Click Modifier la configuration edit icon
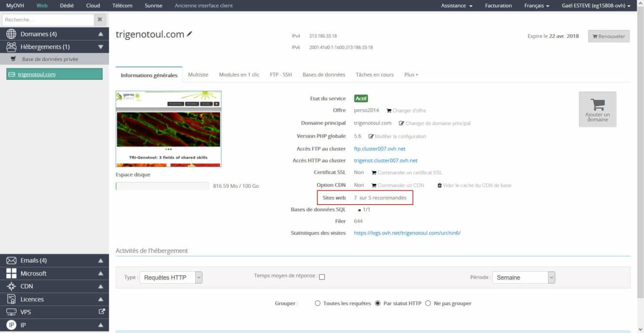Viewport: 644px width, 333px height. (x=371, y=137)
